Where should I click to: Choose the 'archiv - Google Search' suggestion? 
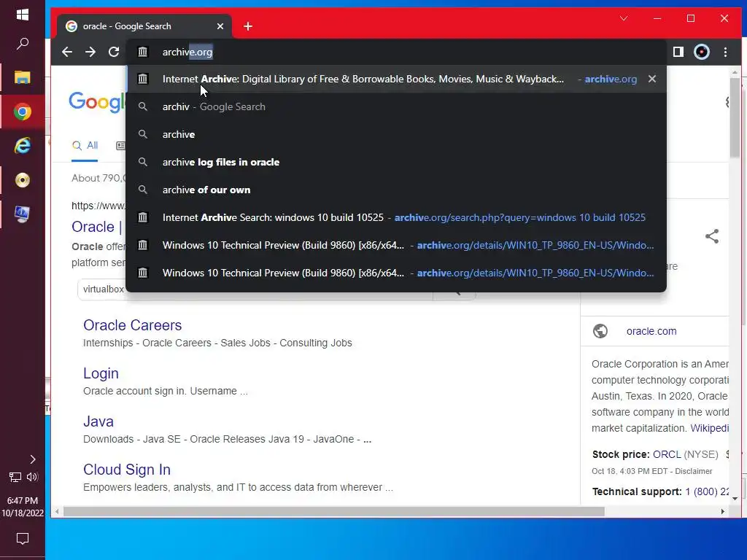pos(396,106)
